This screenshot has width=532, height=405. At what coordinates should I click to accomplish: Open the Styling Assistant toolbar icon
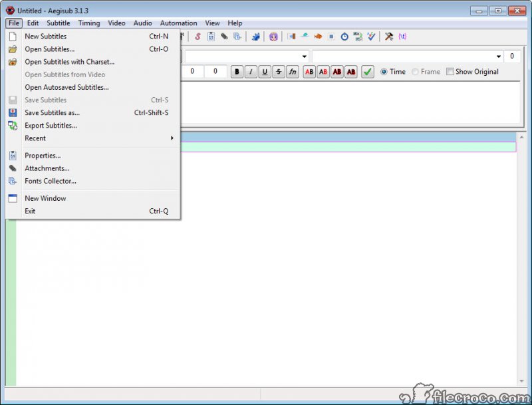(305, 37)
